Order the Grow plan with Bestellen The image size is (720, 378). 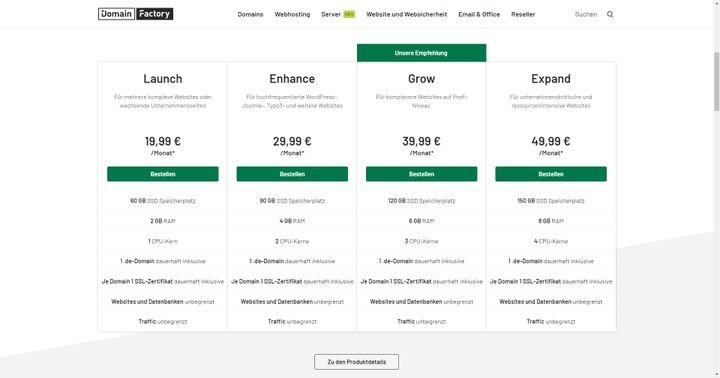(x=422, y=174)
